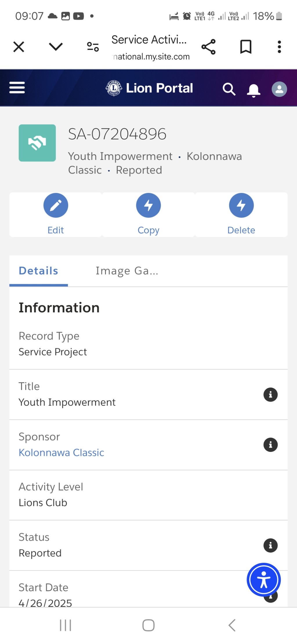
Task: Open the hamburger navigation menu
Action: point(17,88)
